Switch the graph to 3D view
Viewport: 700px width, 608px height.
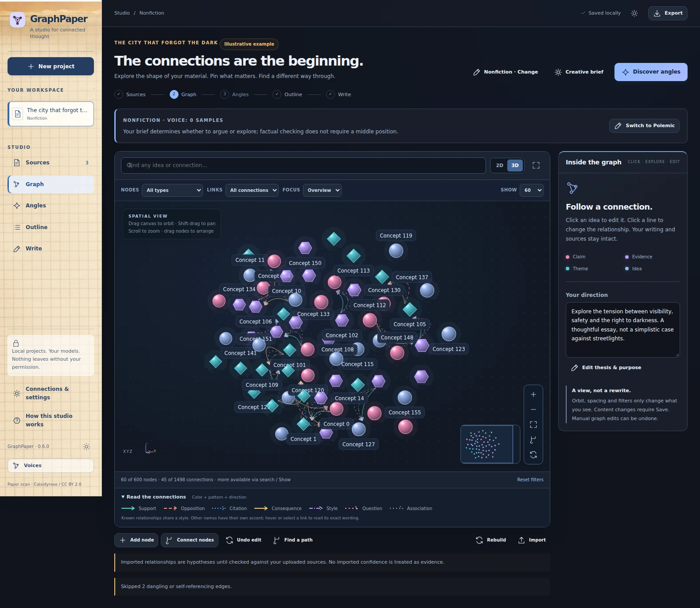pos(515,165)
